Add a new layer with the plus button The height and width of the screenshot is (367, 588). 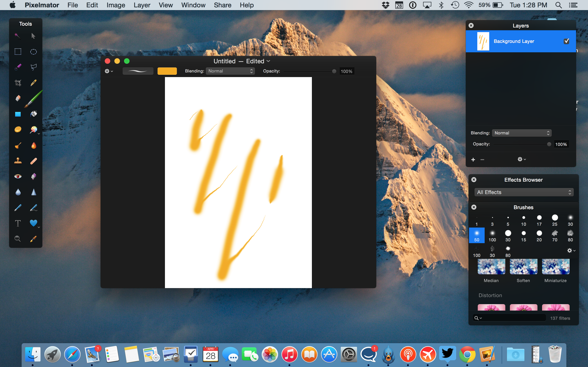click(x=473, y=159)
